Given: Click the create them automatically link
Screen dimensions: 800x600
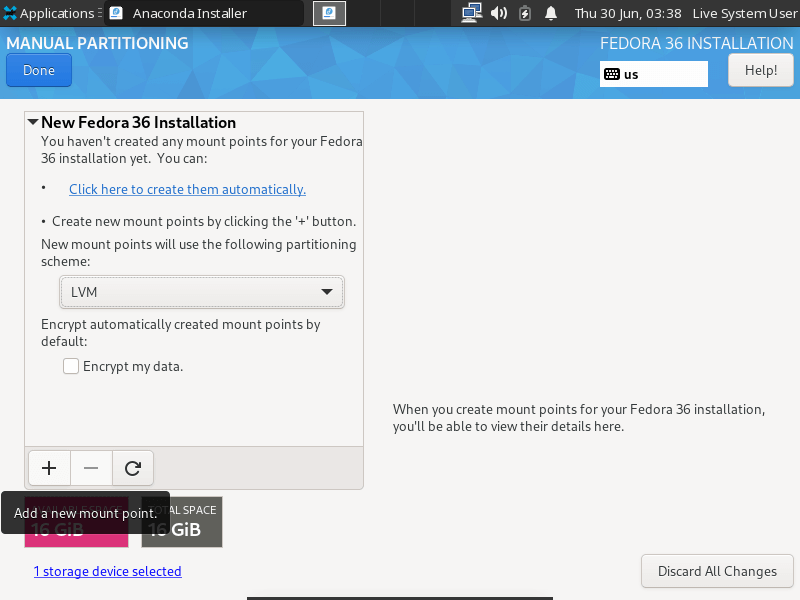Looking at the screenshot, I should [187, 189].
